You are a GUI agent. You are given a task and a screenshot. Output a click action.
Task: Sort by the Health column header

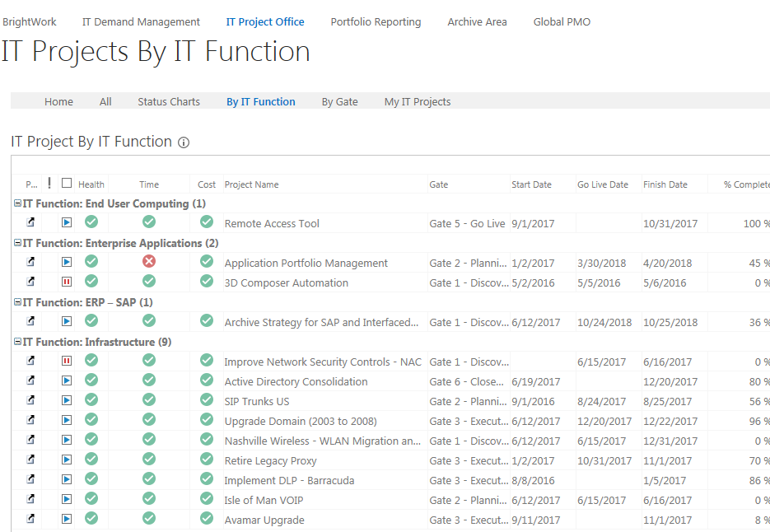coord(91,184)
